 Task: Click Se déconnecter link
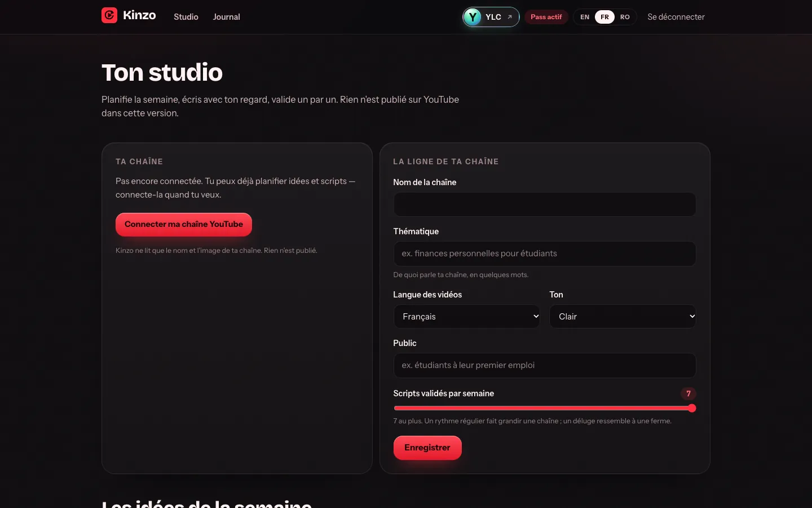[x=676, y=17]
